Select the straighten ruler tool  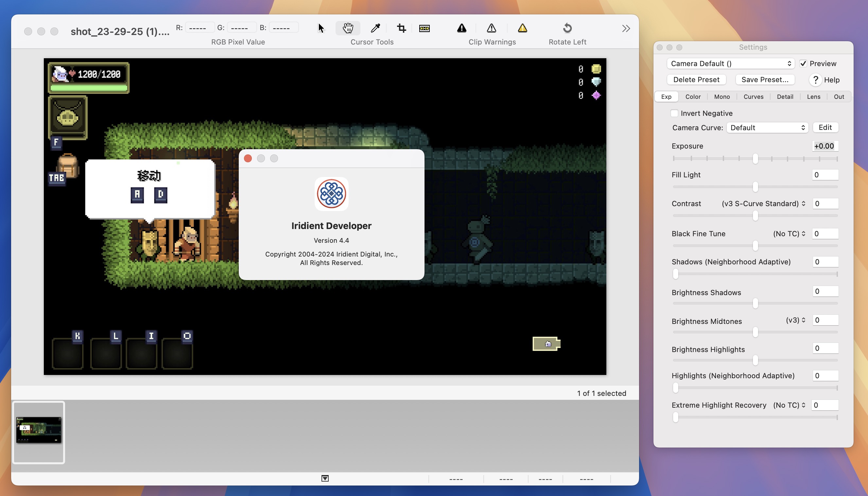424,28
